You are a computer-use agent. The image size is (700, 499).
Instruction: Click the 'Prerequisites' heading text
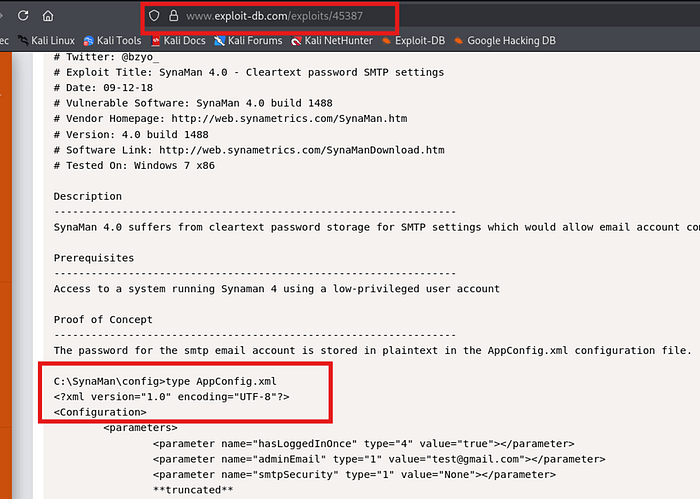coord(94,258)
